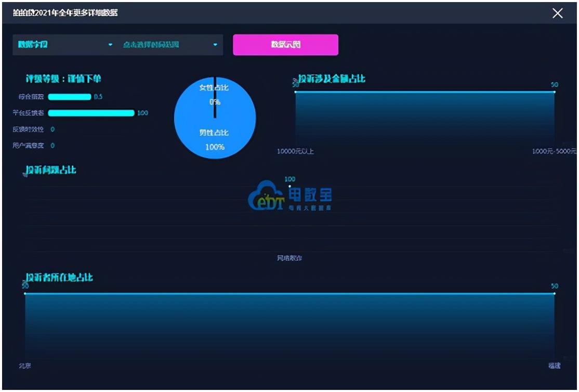Click right-end data point of location chart
Screen dimensions: 579x392
coord(554,293)
